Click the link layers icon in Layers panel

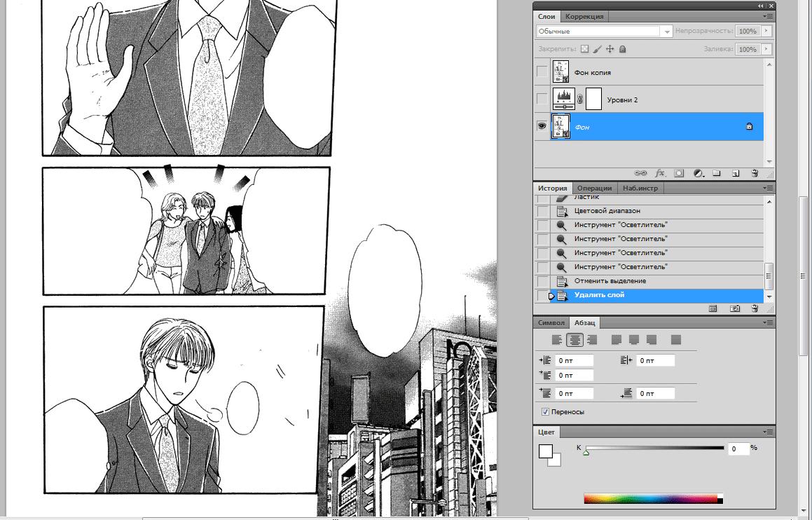click(x=640, y=174)
